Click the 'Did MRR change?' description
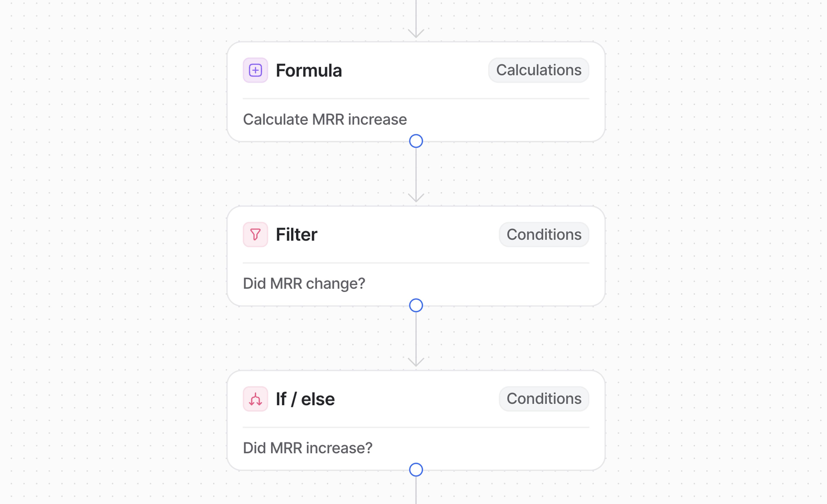This screenshot has width=827, height=504. tap(304, 284)
